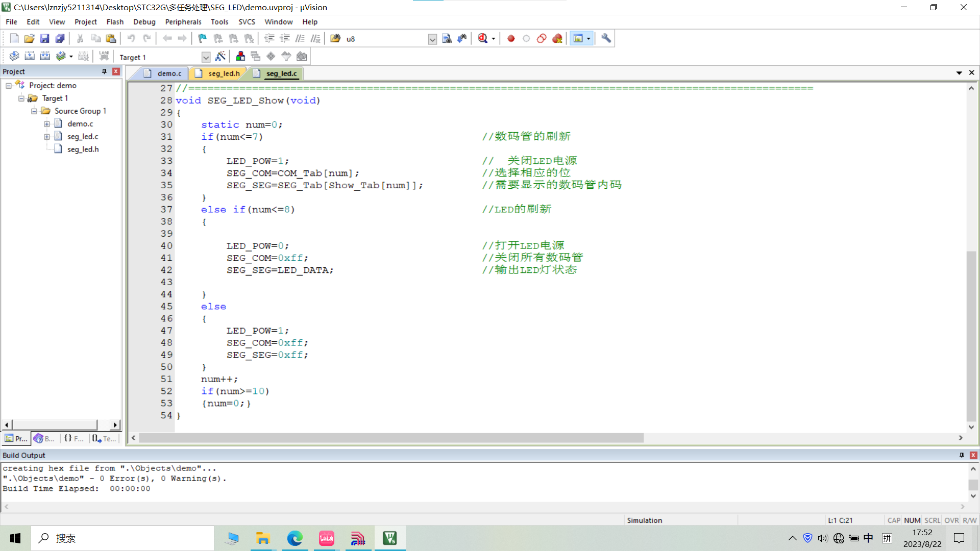
Task: Kill all breakpoints icon
Action: tap(557, 38)
